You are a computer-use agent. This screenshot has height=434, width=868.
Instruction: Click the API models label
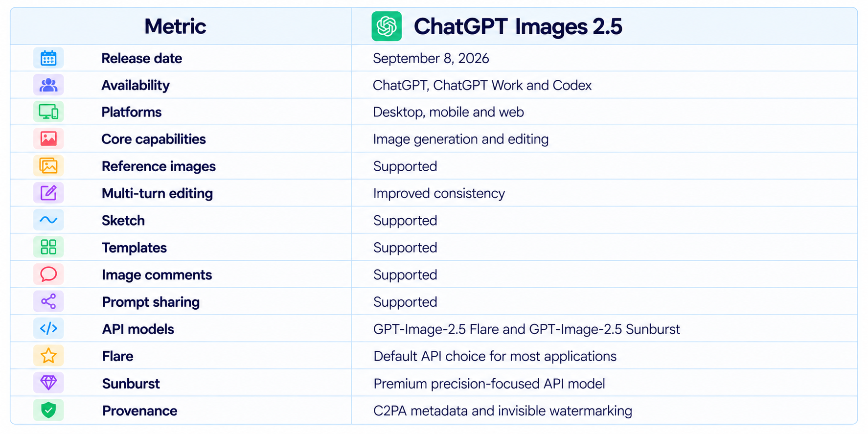[138, 329]
